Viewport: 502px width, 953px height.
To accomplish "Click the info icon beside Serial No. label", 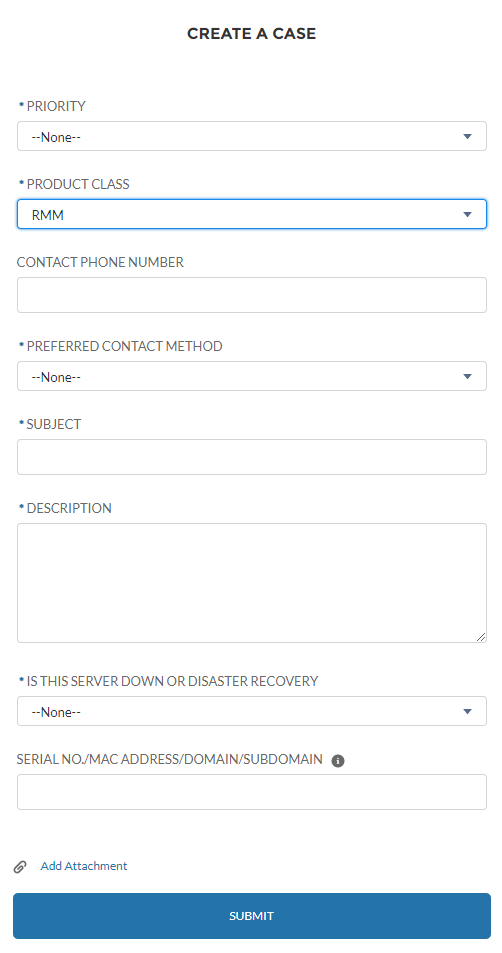I will [x=338, y=760].
